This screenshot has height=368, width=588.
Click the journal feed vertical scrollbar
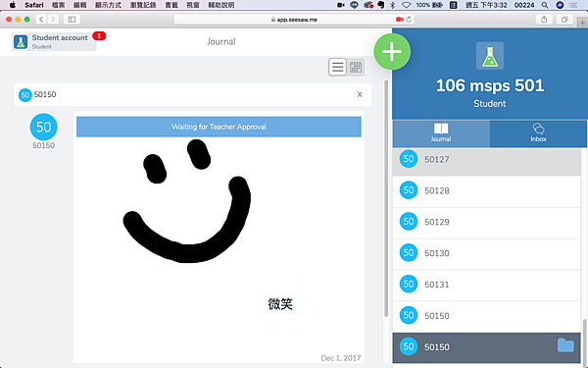click(x=386, y=198)
